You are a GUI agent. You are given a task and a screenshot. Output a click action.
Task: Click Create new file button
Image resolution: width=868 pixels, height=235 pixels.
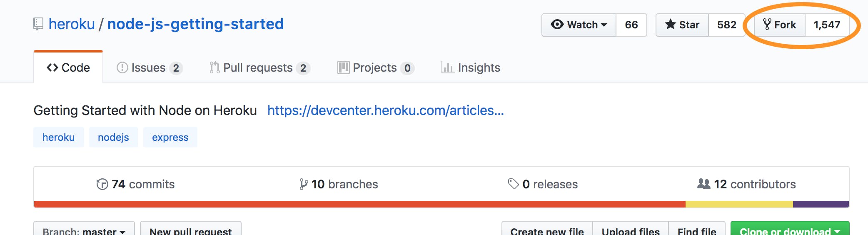(547, 228)
